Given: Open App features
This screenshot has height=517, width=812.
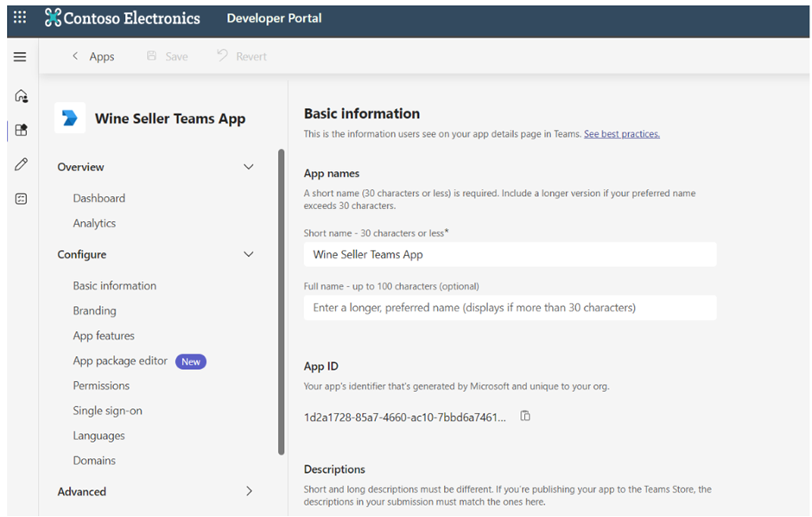Looking at the screenshot, I should (x=104, y=335).
